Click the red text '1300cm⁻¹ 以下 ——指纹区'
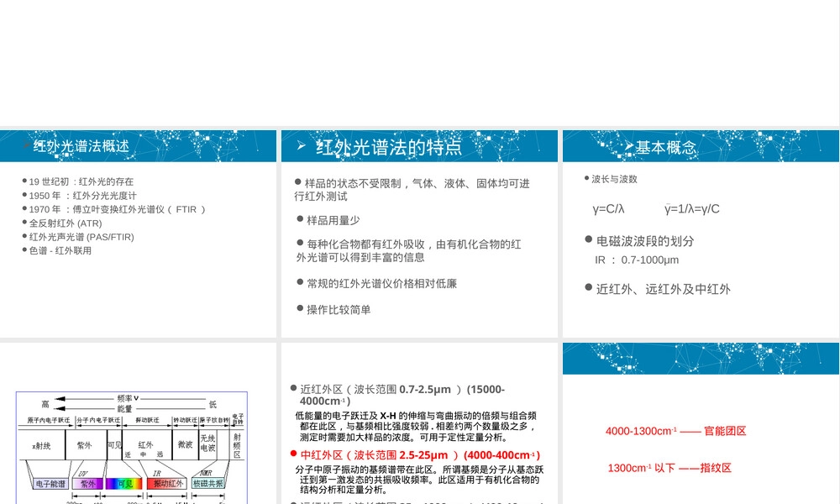This screenshot has width=840, height=504. pyautogui.click(x=669, y=468)
